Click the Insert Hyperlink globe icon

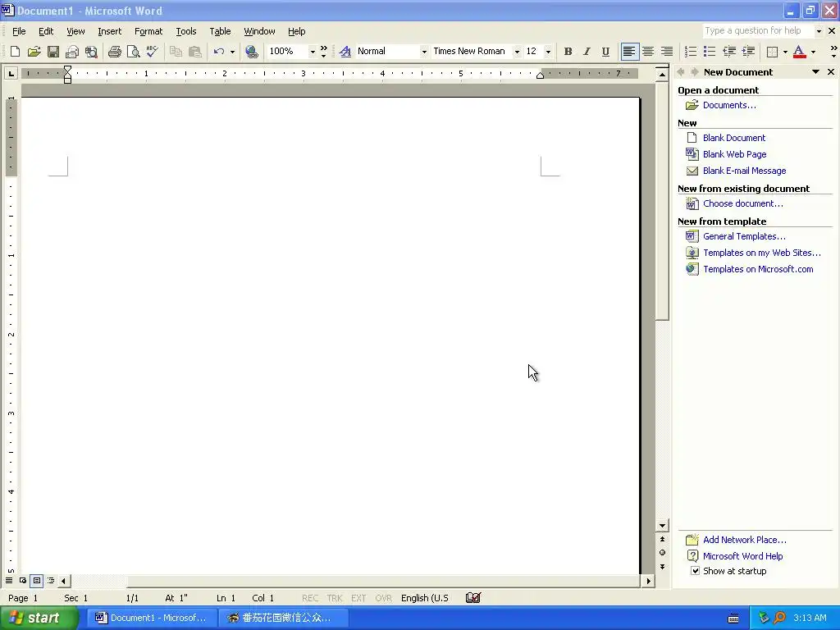251,52
